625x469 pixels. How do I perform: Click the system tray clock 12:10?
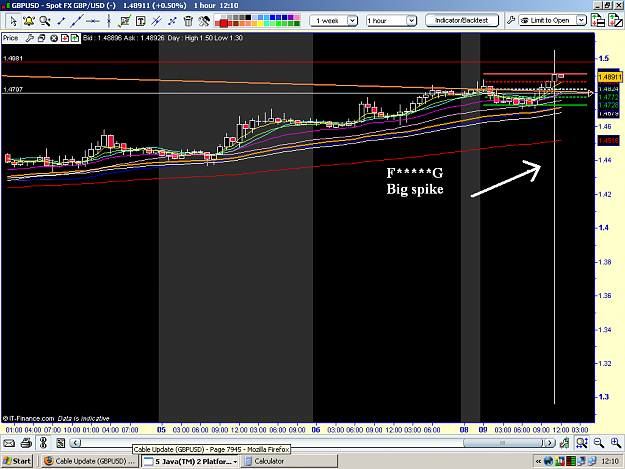(x=610, y=461)
